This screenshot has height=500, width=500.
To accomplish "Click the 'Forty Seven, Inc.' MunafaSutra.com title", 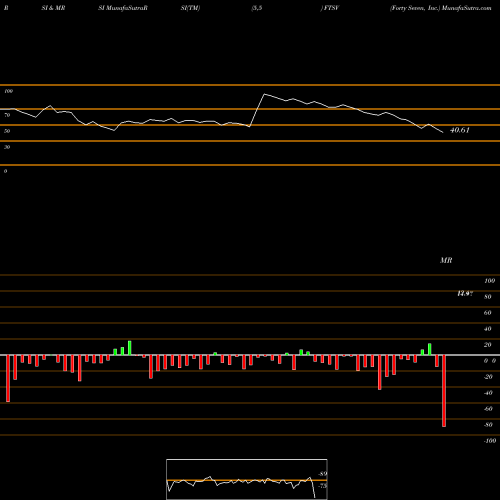I will coord(441,8).
